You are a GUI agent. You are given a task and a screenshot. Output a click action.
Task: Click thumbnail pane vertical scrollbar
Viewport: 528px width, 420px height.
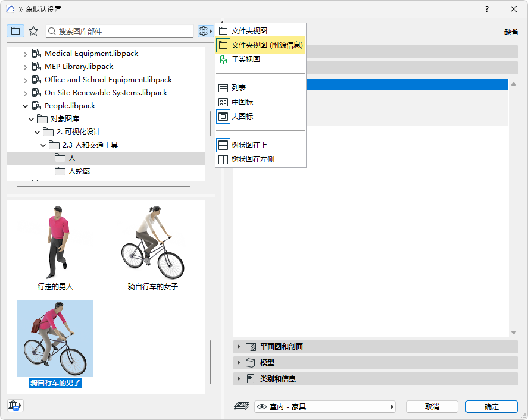pyautogui.click(x=210, y=362)
